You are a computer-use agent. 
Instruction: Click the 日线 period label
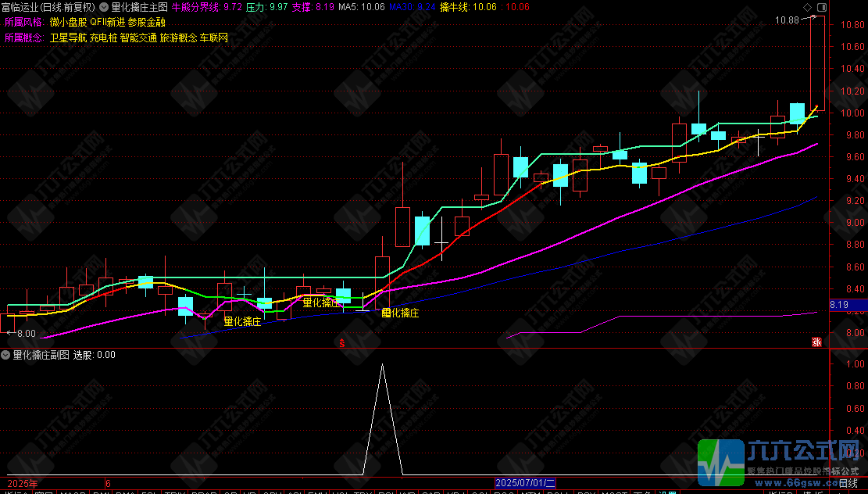(848, 484)
